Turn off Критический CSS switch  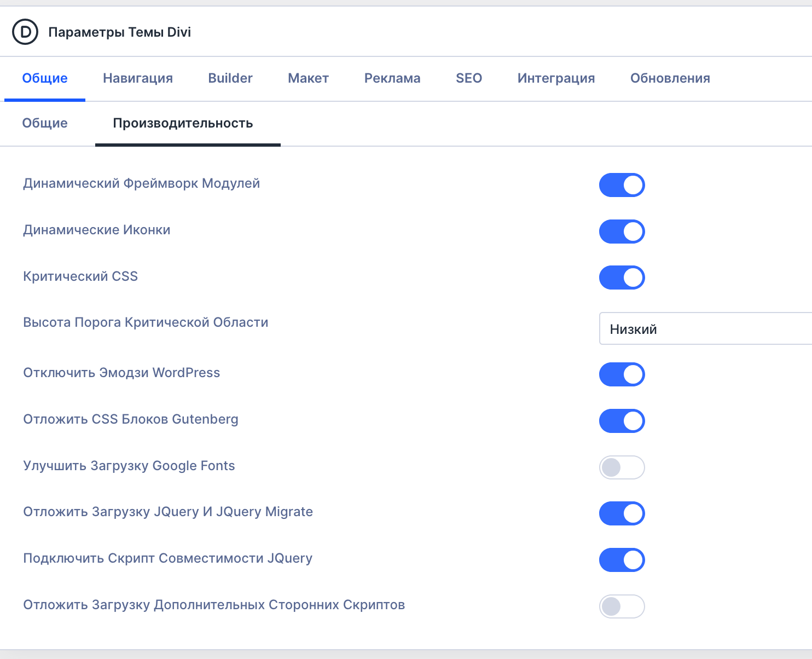pyautogui.click(x=622, y=278)
